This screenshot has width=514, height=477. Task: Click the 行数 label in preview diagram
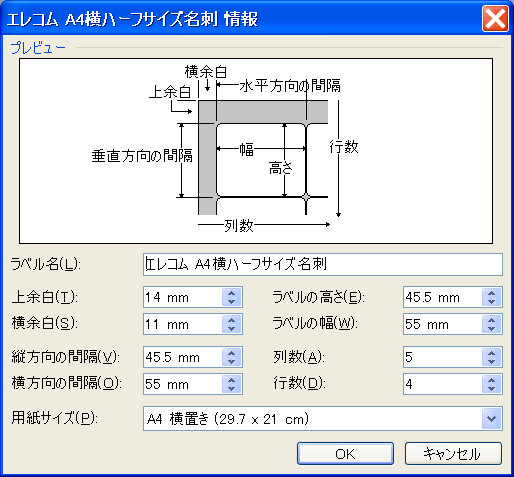coord(344,147)
